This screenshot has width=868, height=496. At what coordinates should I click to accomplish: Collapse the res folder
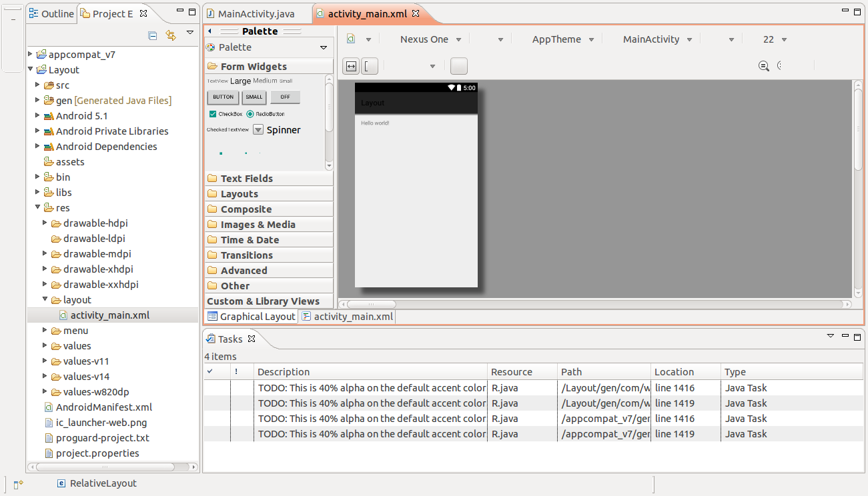[x=38, y=208]
